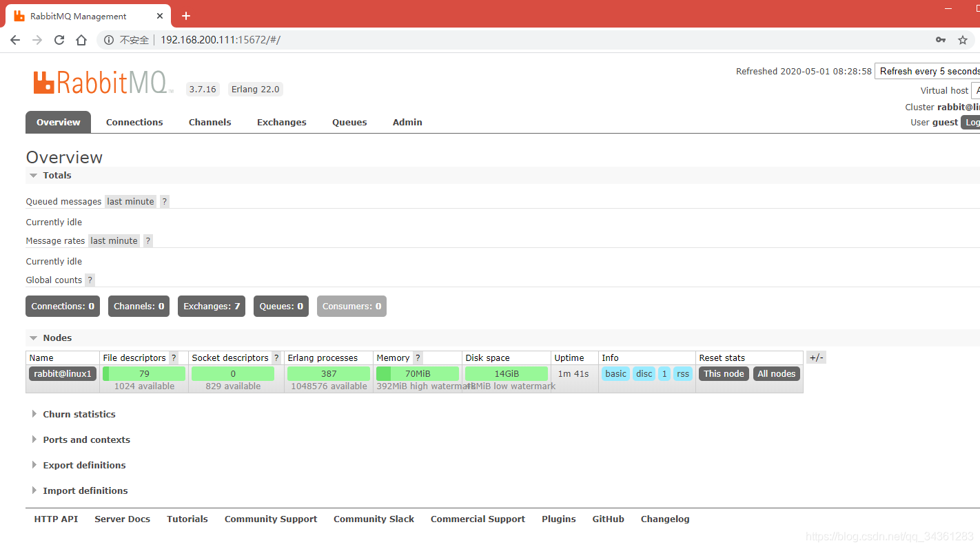Image resolution: width=980 pixels, height=549 pixels.
Task: Click the Log out button
Action: tap(971, 122)
